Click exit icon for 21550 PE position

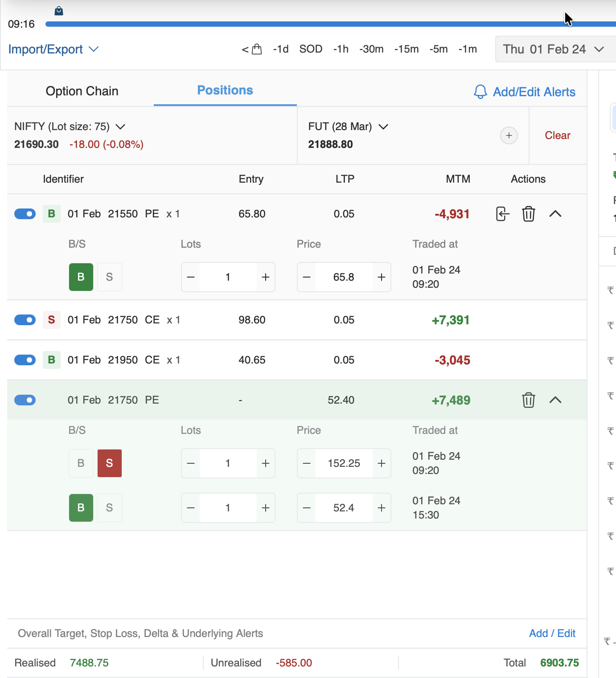click(502, 214)
